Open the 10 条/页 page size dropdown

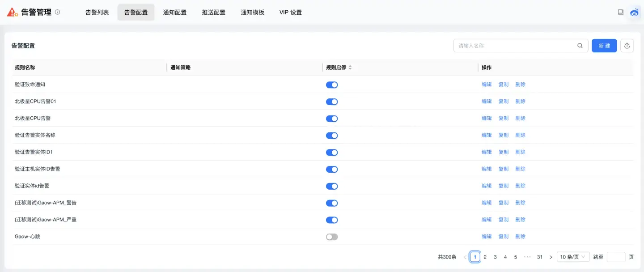tap(572, 256)
